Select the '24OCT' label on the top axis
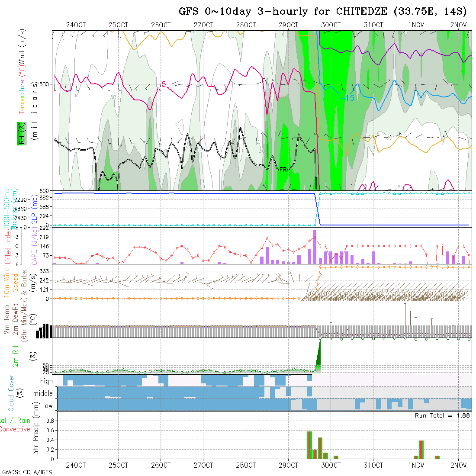Image resolution: width=476 pixels, height=476 pixels. point(76,25)
